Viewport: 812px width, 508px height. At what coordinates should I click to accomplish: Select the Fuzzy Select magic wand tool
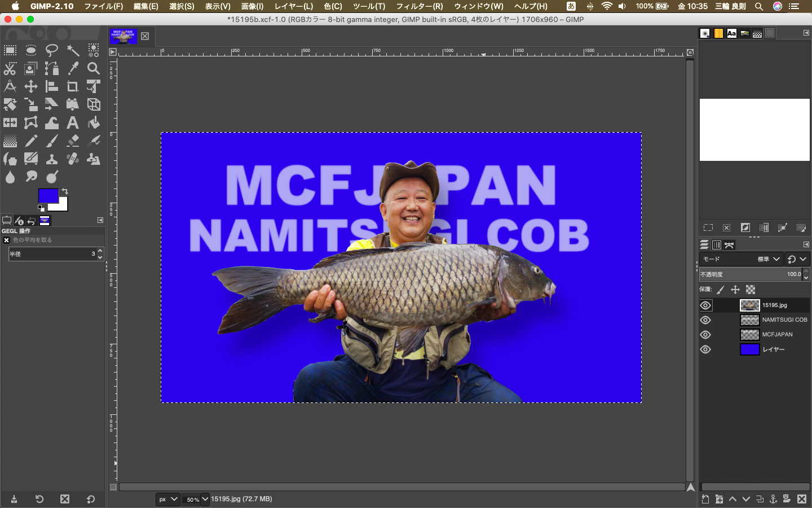[73, 50]
